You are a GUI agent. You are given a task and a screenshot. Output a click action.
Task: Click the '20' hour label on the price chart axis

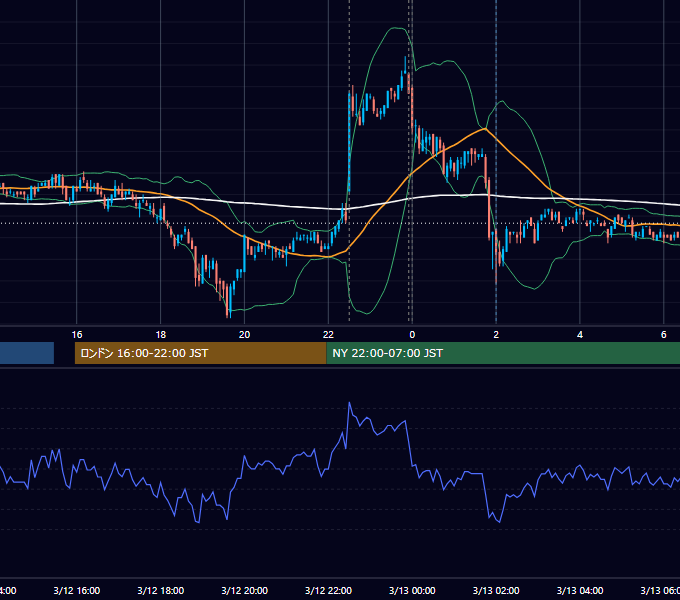coord(245,335)
